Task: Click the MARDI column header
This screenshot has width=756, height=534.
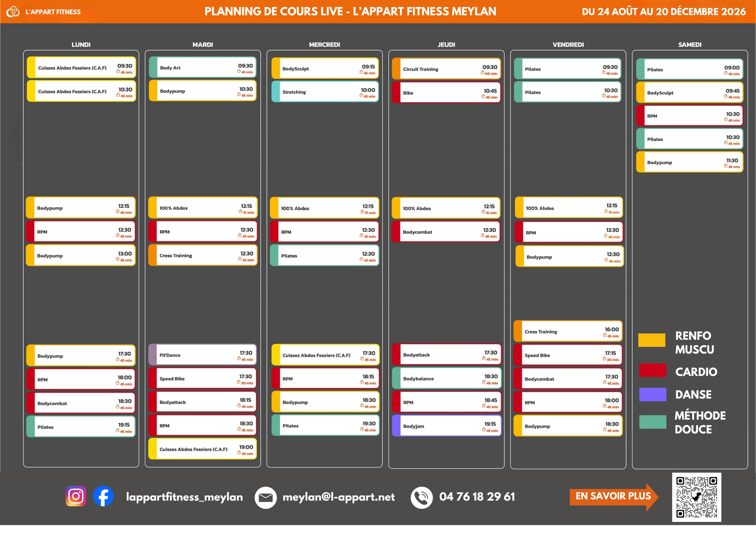Action: [x=203, y=45]
